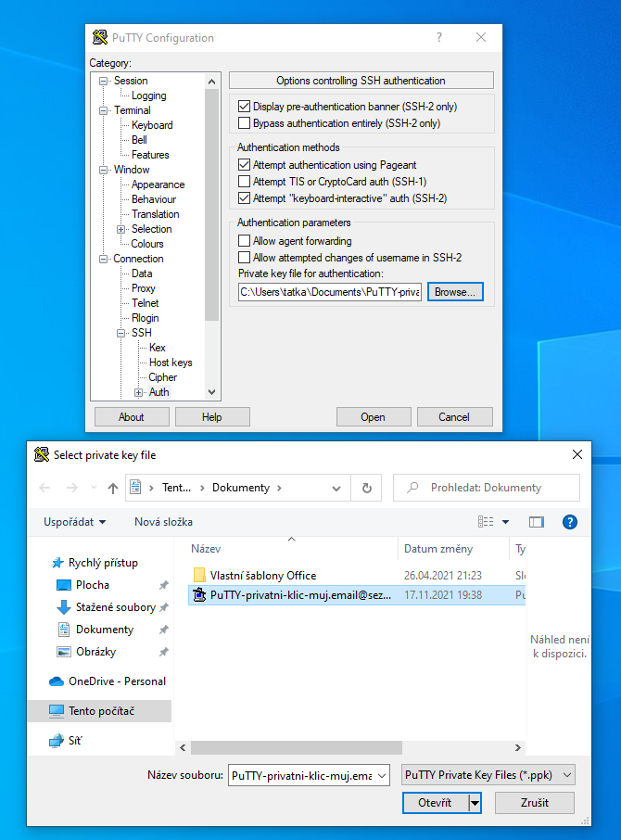
Task: Click the blue help icon in file dialog
Action: [570, 522]
